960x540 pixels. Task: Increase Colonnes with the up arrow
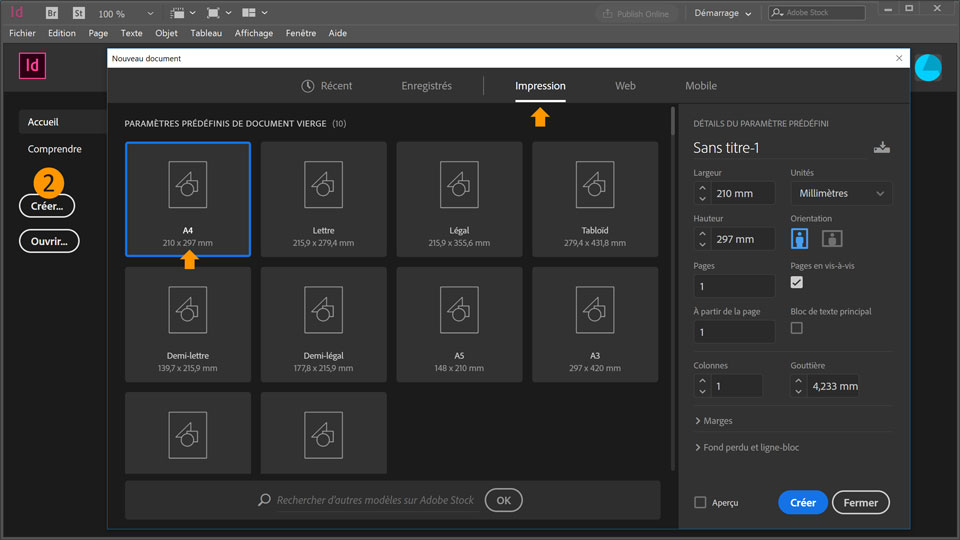702,381
